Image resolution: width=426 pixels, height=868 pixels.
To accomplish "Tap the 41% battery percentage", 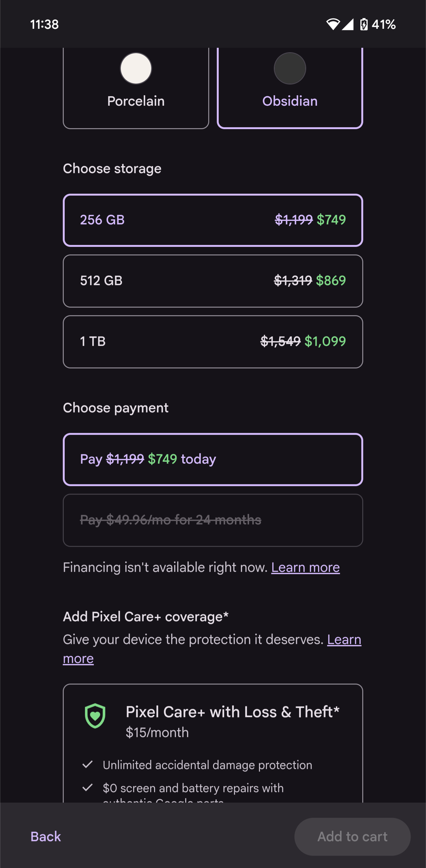I will point(384,24).
